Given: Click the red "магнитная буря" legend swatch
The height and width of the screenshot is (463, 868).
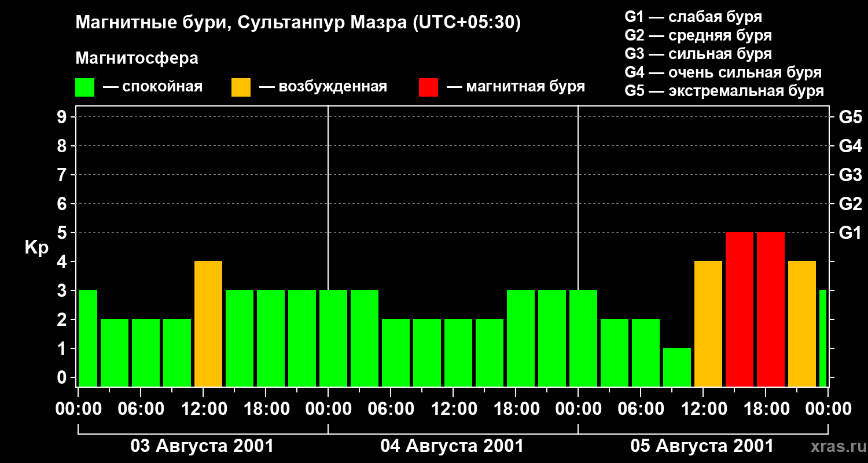Looking at the screenshot, I should tap(428, 87).
